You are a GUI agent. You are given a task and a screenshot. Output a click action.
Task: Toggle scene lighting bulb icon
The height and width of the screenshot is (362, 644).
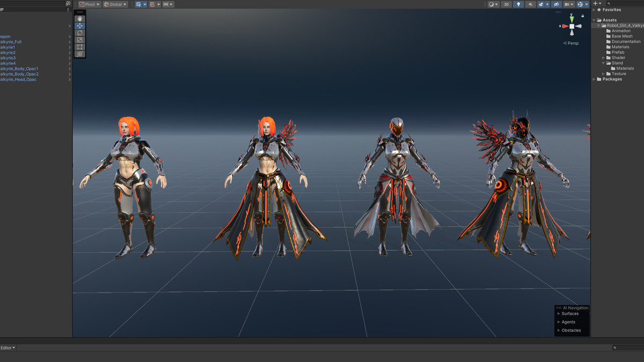(518, 4)
